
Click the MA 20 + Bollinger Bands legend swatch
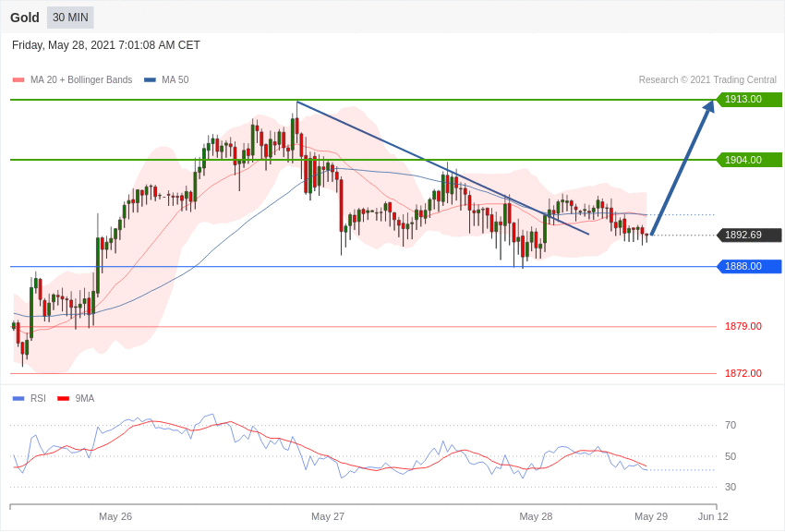[x=18, y=79]
